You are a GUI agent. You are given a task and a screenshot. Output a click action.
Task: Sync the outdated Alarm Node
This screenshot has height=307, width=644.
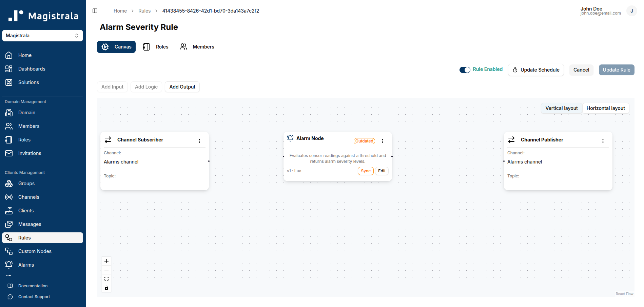click(366, 171)
